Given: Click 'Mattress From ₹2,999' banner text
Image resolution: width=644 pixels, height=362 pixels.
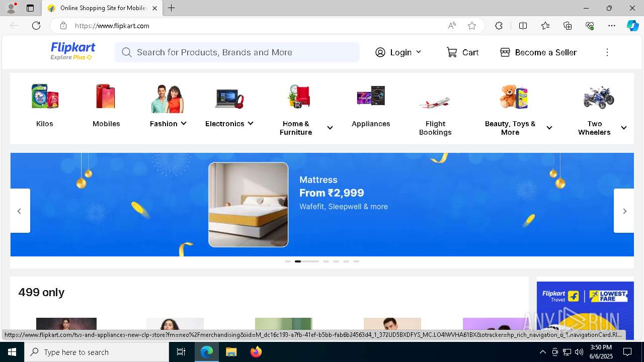Looking at the screenshot, I should (332, 187).
